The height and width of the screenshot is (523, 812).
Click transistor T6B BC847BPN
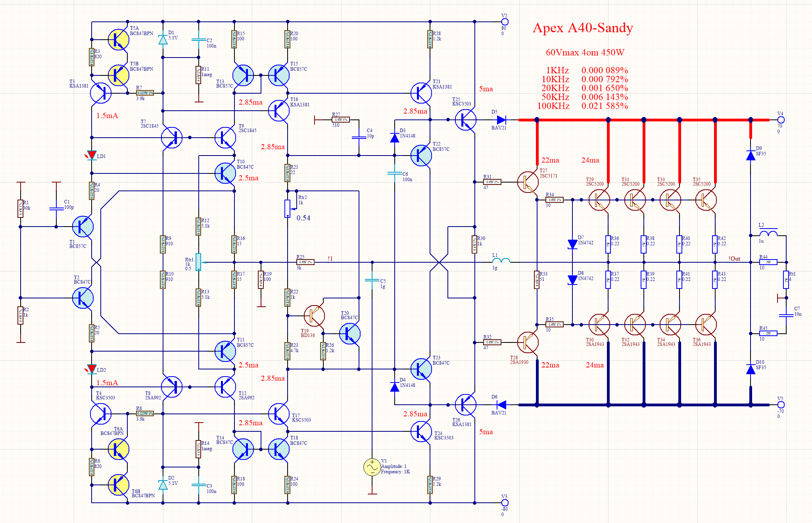coord(118,485)
